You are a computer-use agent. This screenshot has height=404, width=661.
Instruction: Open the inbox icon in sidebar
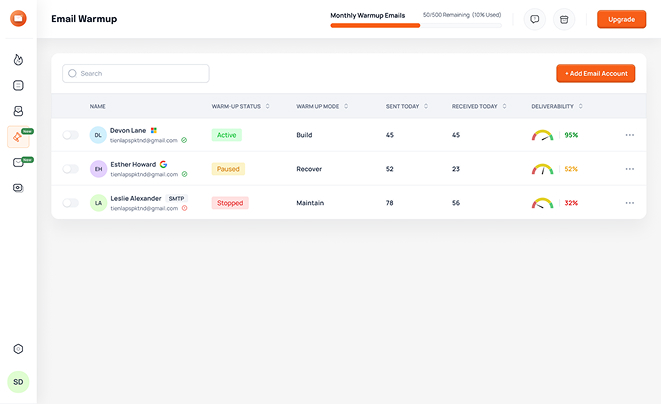coord(18,111)
